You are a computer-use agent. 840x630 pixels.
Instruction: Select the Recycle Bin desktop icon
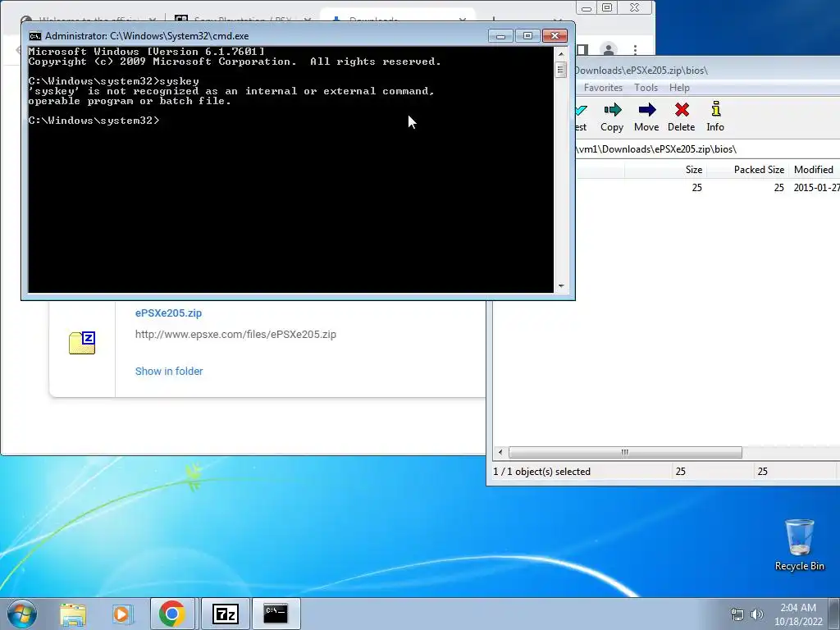point(799,545)
